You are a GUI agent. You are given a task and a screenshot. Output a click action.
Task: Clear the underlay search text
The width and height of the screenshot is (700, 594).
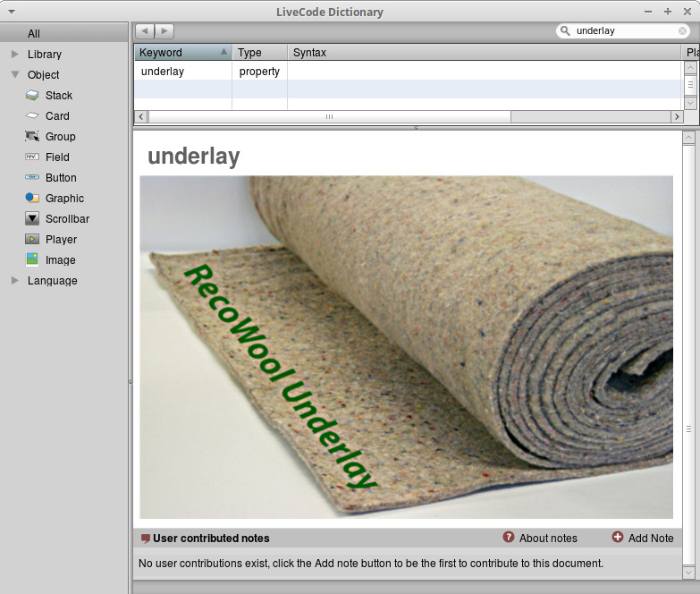point(683,31)
